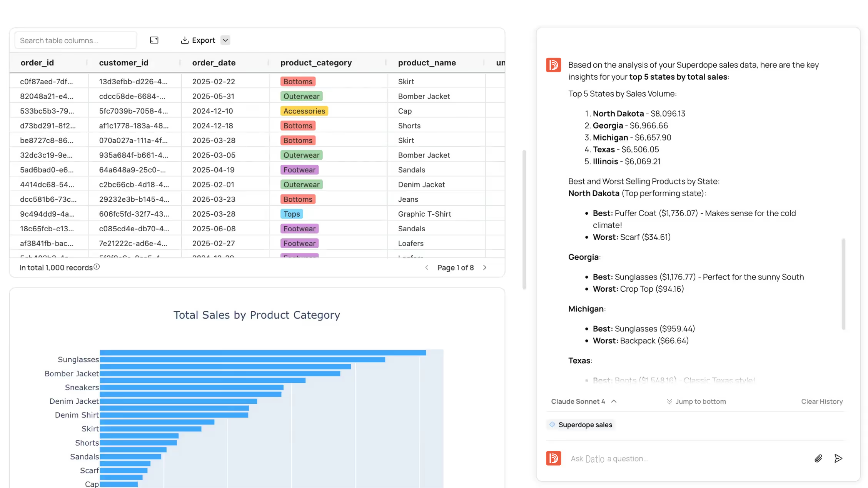Screen dimensions: 868x488
Task: Click the records info circle icon
Action: (97, 267)
